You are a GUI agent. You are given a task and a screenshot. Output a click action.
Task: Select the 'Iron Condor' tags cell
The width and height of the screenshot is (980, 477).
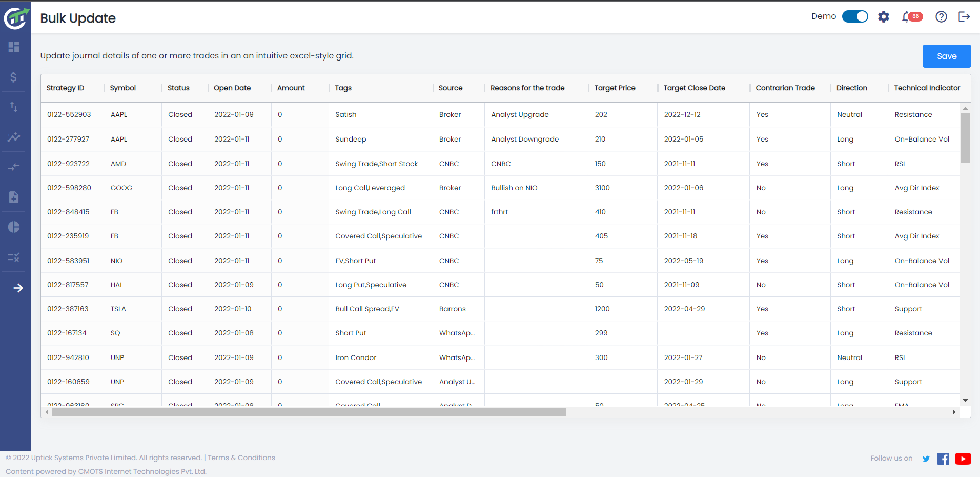(380, 357)
